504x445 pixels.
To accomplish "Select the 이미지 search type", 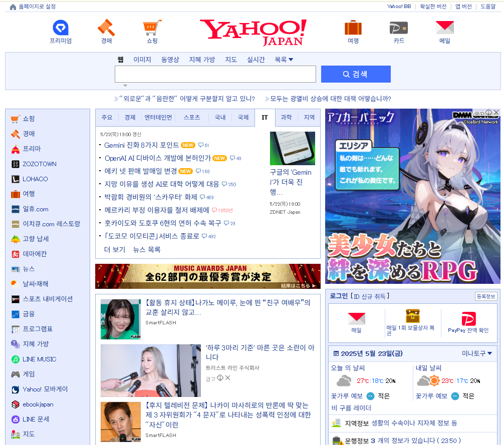I will [142, 60].
